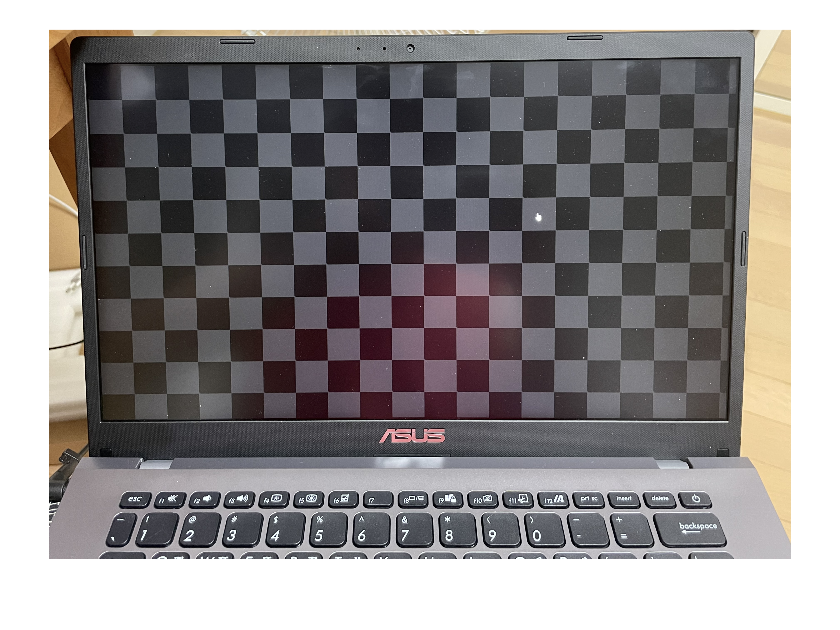The height and width of the screenshot is (630, 840).
Task: Tap the number 2 key
Action: (199, 529)
